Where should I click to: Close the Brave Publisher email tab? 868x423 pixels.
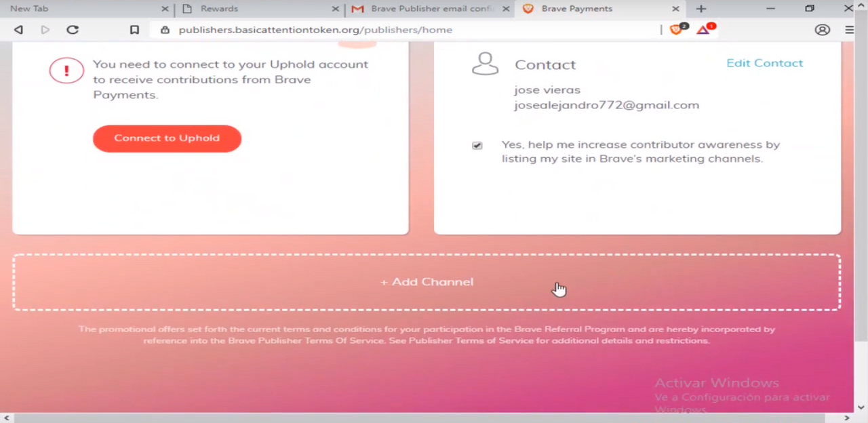506,9
